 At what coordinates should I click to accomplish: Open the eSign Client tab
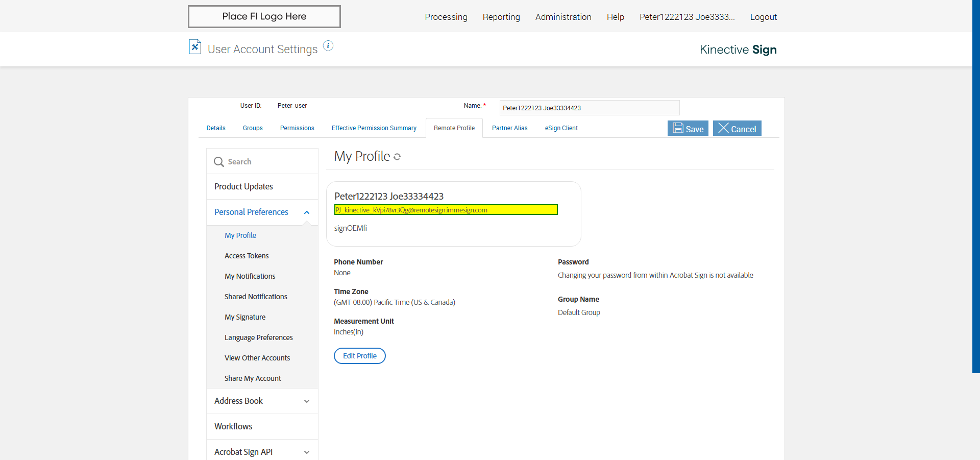point(561,128)
